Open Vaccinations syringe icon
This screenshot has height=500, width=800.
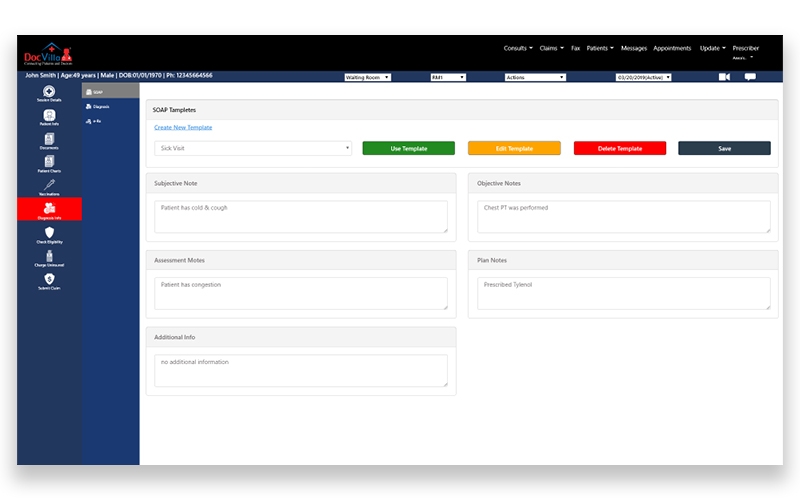49,187
